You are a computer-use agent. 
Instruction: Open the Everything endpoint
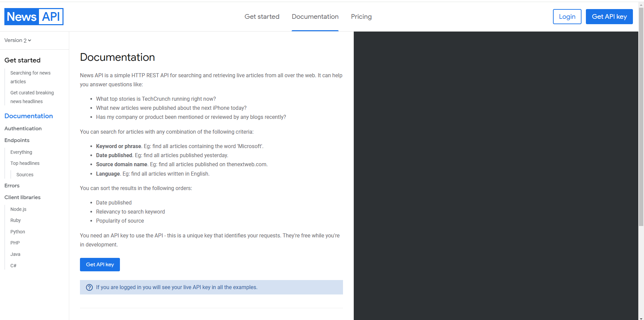pos(21,152)
